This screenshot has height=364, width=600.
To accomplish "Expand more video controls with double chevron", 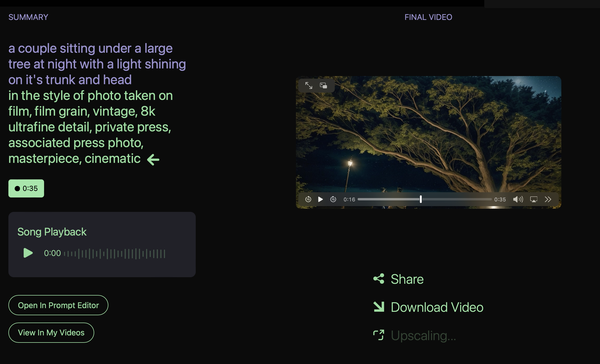I will (x=548, y=199).
